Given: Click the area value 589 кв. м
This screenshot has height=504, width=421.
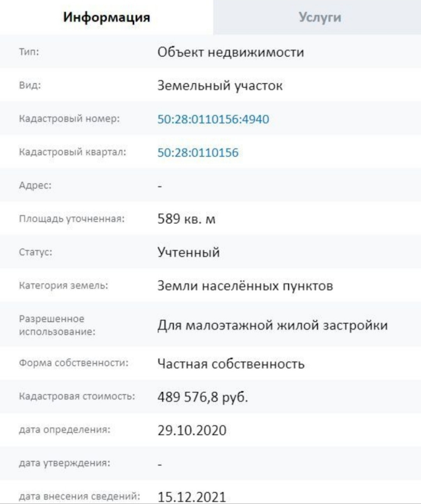Looking at the screenshot, I should [x=186, y=219].
